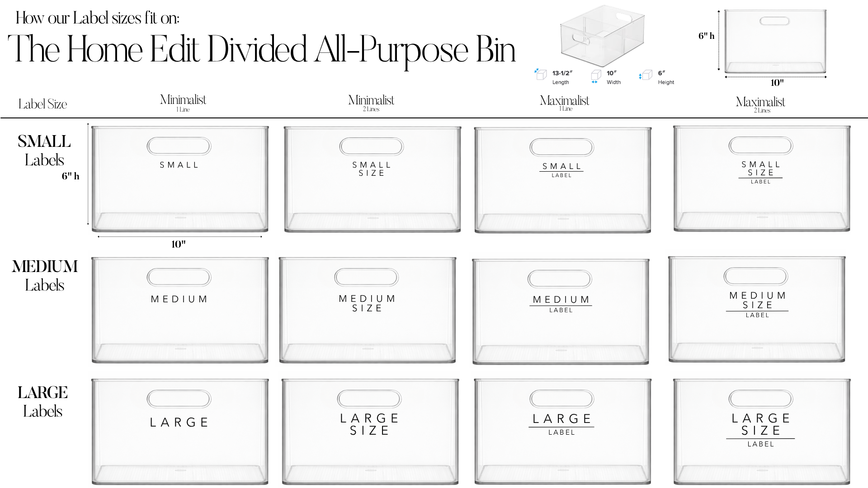This screenshot has width=868, height=488.
Task: Select the 3D divided bin product image
Action: tap(602, 35)
